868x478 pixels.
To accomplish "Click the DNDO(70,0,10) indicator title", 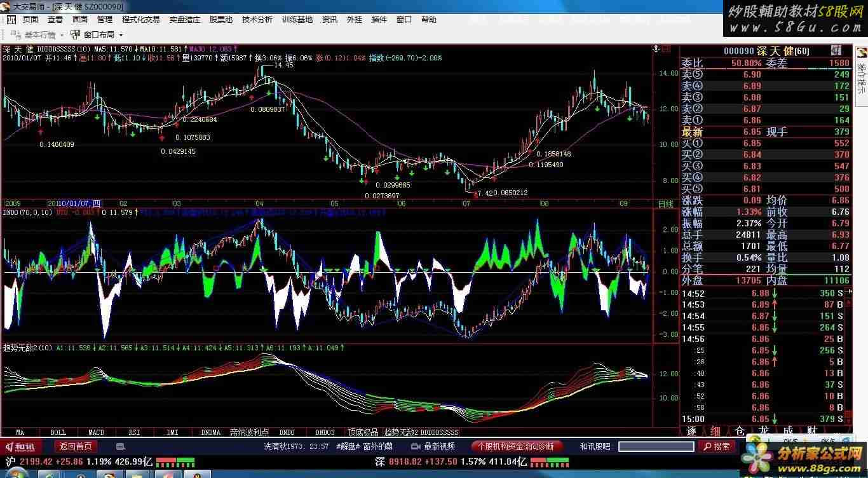I will tap(28, 212).
